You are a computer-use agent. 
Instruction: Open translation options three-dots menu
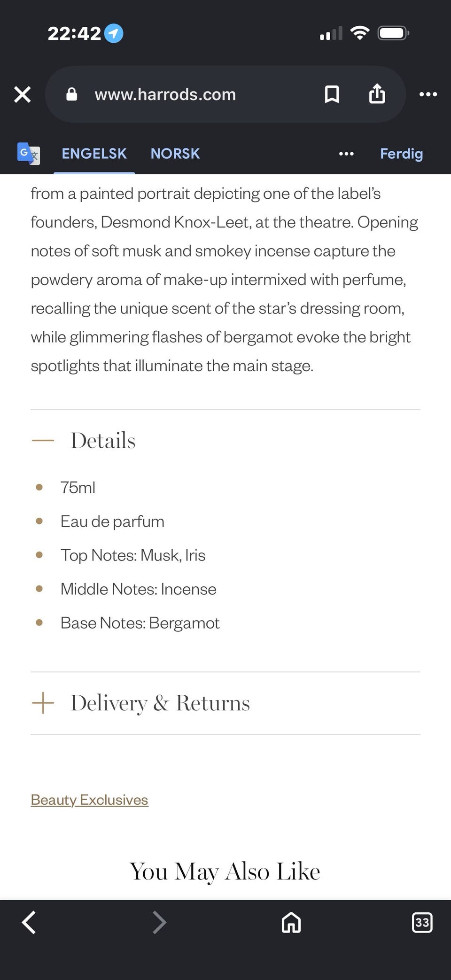point(346,154)
